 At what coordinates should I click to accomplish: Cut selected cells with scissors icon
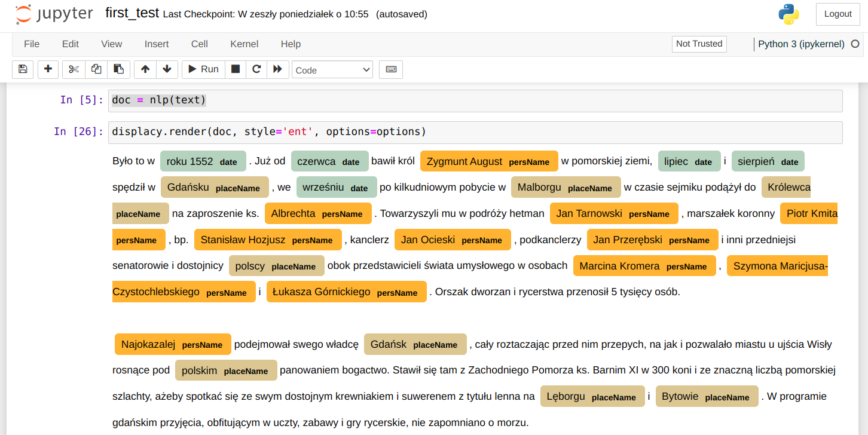pyautogui.click(x=74, y=69)
